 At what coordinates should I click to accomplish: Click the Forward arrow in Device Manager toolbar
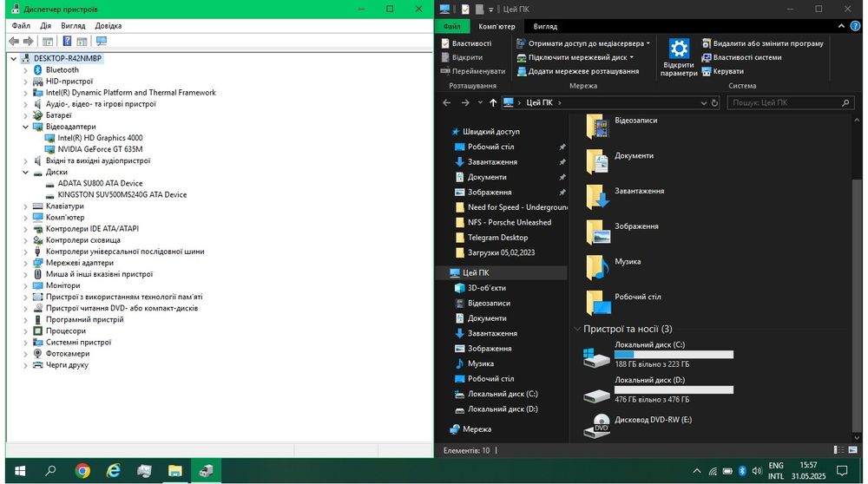point(29,41)
